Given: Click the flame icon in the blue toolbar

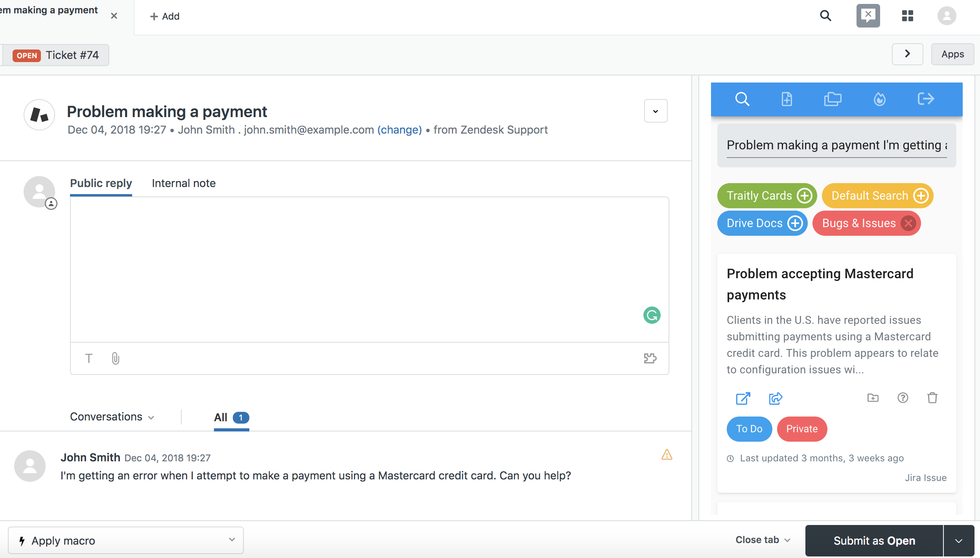Looking at the screenshot, I should 879,99.
